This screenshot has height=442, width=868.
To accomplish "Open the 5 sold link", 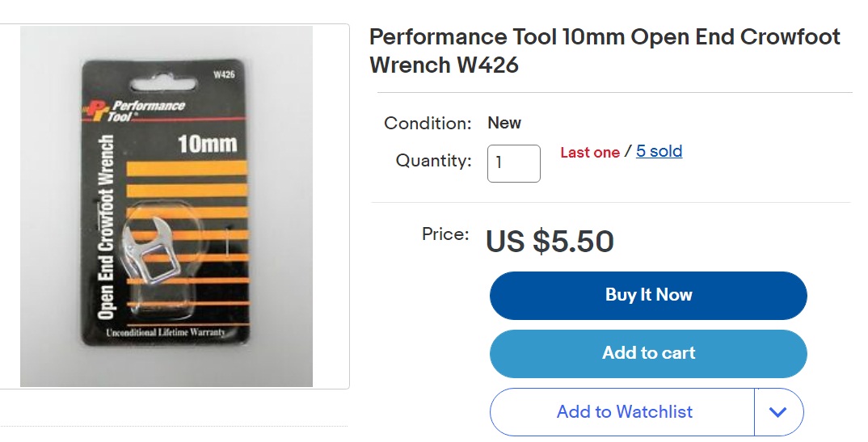I will click(x=659, y=151).
